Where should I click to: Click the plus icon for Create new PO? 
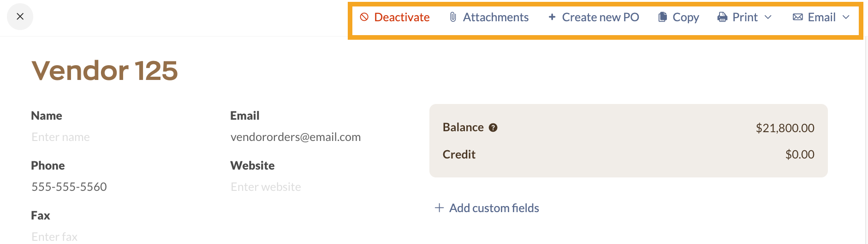[552, 17]
